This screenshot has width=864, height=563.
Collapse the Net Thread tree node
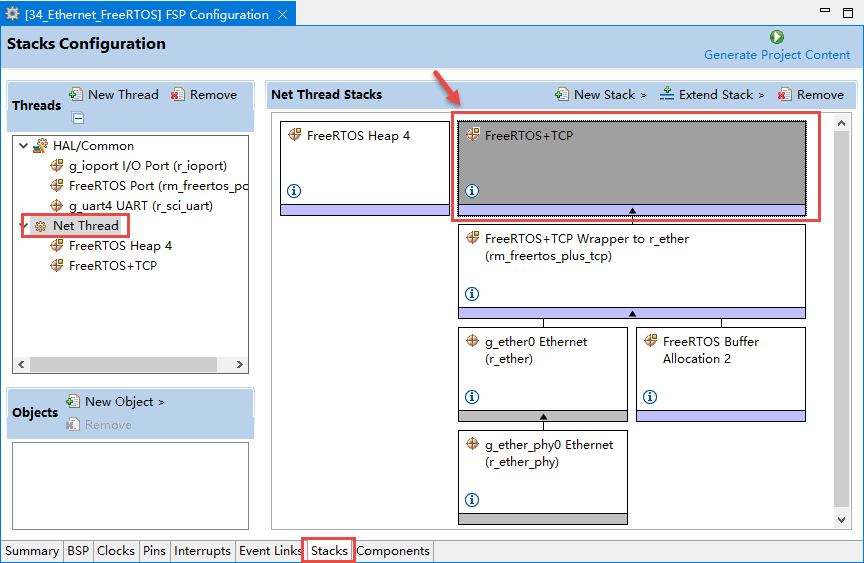point(24,226)
